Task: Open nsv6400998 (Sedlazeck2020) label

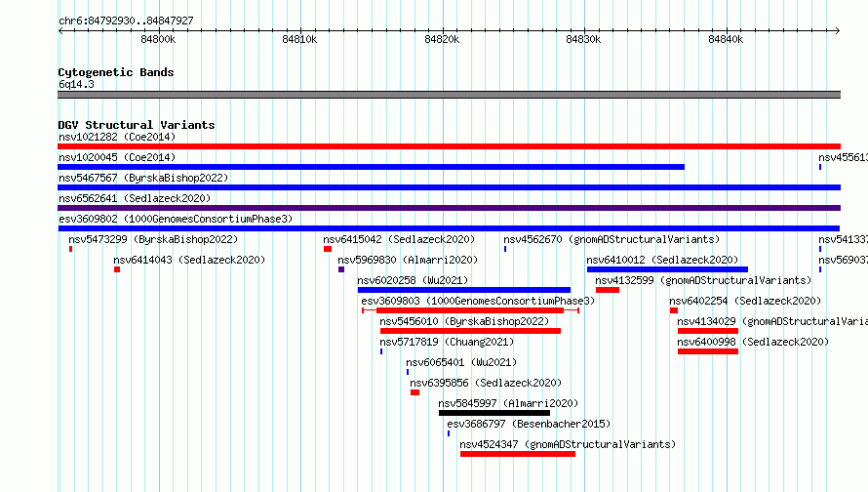Action: [x=753, y=342]
